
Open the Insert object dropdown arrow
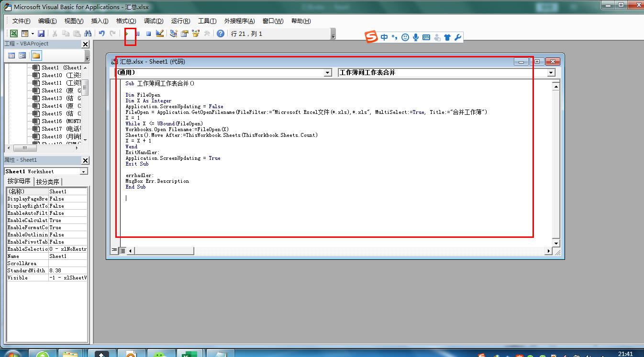33,33
